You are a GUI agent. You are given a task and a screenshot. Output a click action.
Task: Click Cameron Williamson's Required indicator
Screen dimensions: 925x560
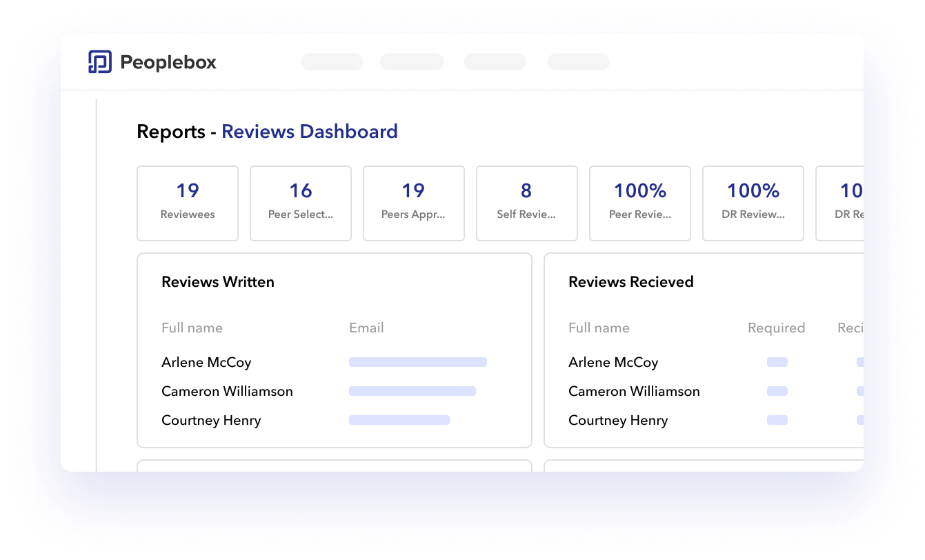(x=777, y=391)
